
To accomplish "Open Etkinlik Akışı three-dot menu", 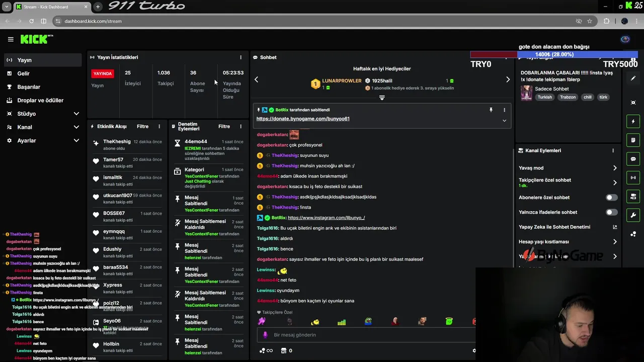I will 159,127.
